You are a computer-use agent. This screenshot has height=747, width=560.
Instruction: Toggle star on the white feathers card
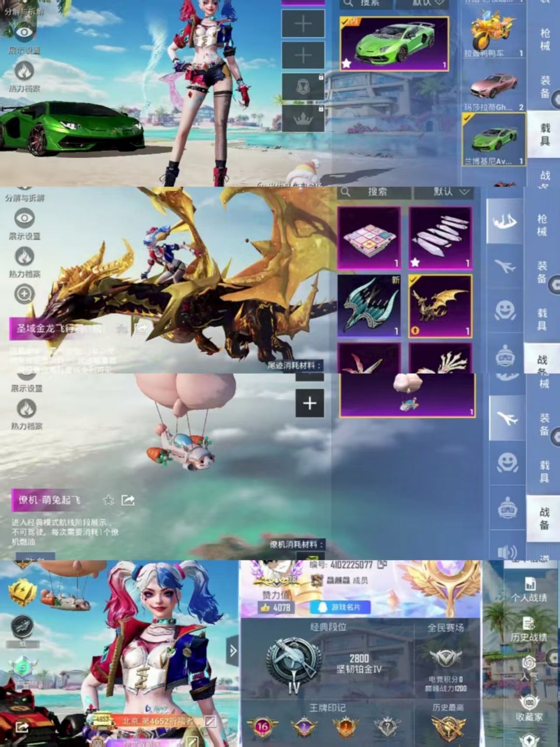point(415,262)
